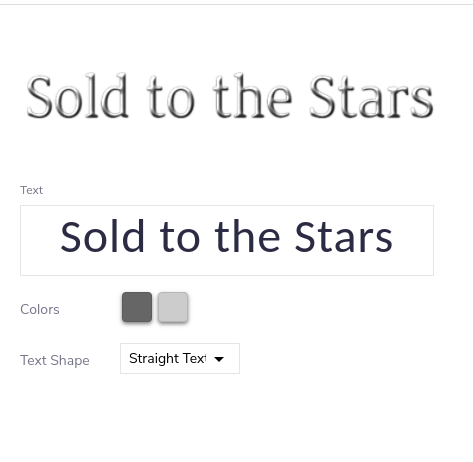Click the chrome logo preview image
The image size is (473, 462).
[230, 96]
